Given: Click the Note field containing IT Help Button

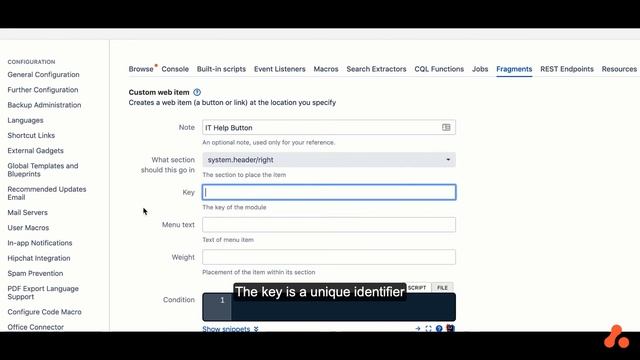Looking at the screenshot, I should point(329,127).
